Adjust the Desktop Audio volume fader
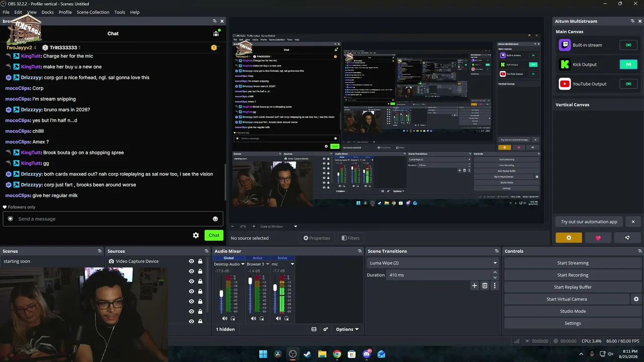Image resolution: width=644 pixels, height=362 pixels. (221, 293)
